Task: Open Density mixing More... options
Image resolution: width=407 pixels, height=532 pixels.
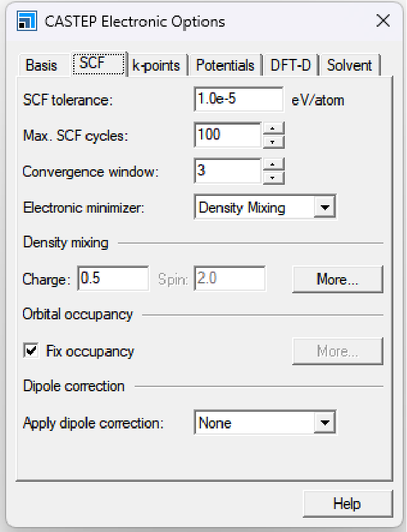Action: click(x=337, y=279)
